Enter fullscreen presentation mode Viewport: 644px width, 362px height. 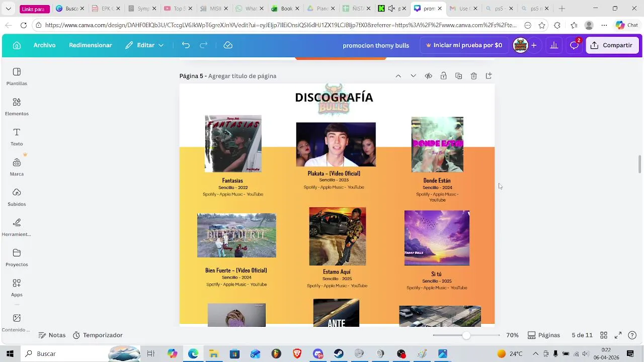(x=618, y=335)
